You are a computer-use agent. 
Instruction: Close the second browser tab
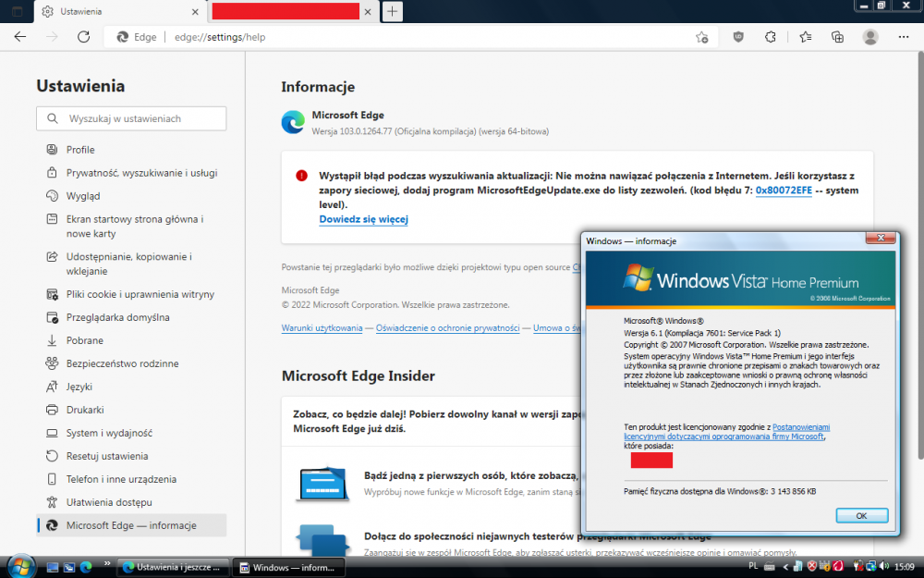[368, 12]
